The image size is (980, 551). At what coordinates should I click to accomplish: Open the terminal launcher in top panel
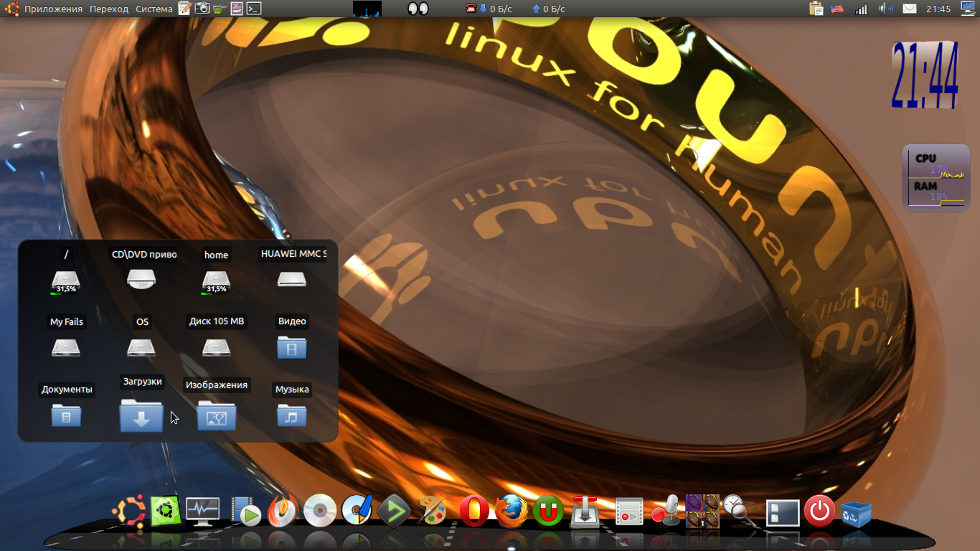(253, 9)
